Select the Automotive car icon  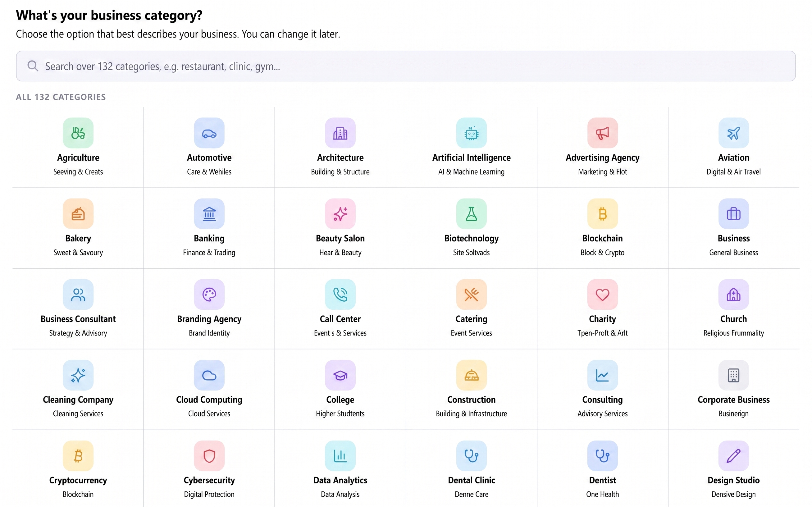coord(209,133)
